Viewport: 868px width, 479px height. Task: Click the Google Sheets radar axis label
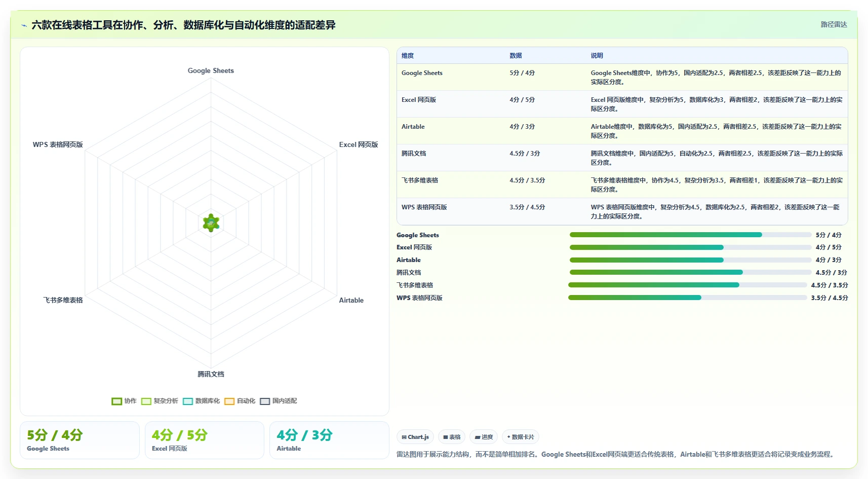point(211,71)
